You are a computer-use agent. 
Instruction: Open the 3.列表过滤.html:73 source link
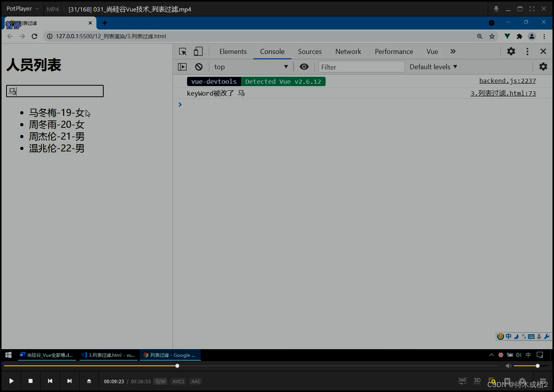pos(503,93)
